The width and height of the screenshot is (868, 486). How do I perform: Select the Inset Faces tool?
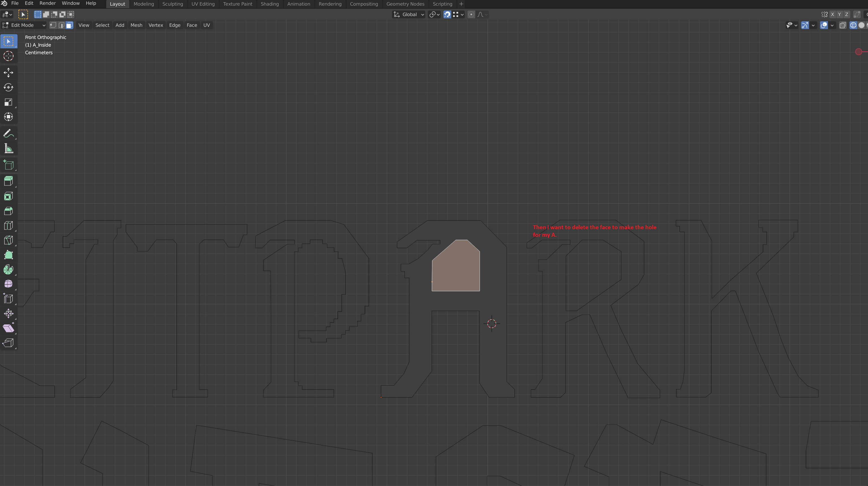[x=8, y=196]
